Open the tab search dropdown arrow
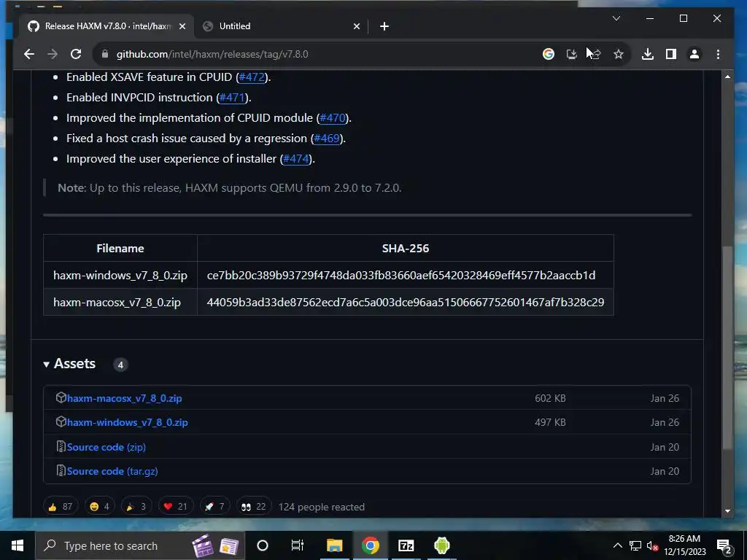 pyautogui.click(x=616, y=18)
